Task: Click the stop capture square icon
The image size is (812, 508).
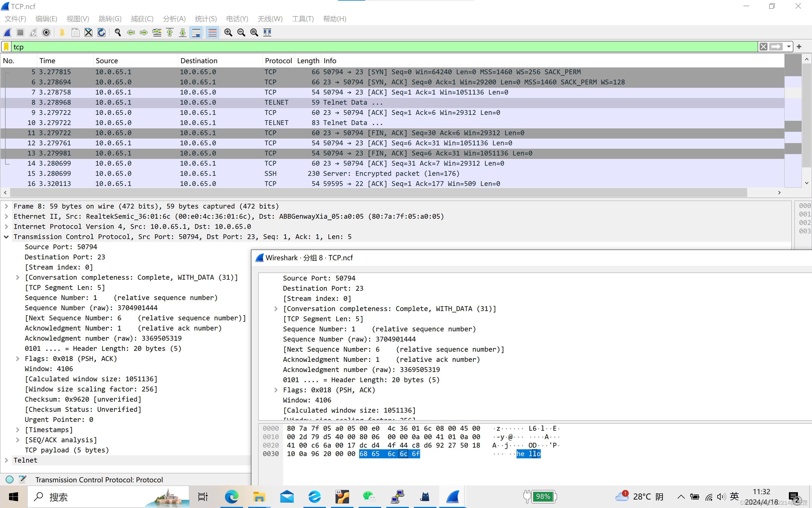Action: 21,32
